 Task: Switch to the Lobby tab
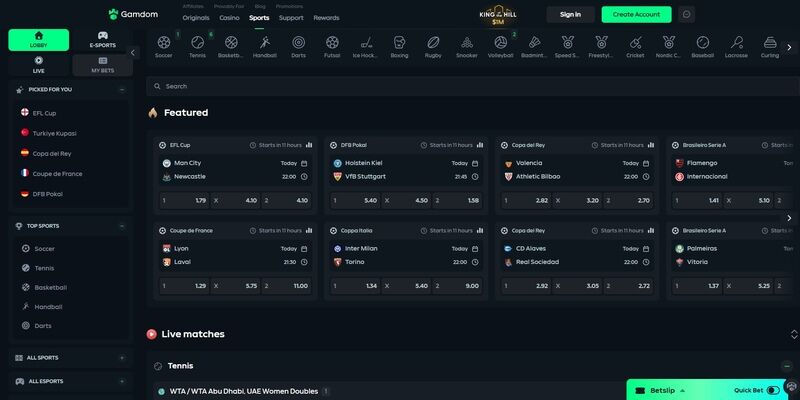click(39, 40)
